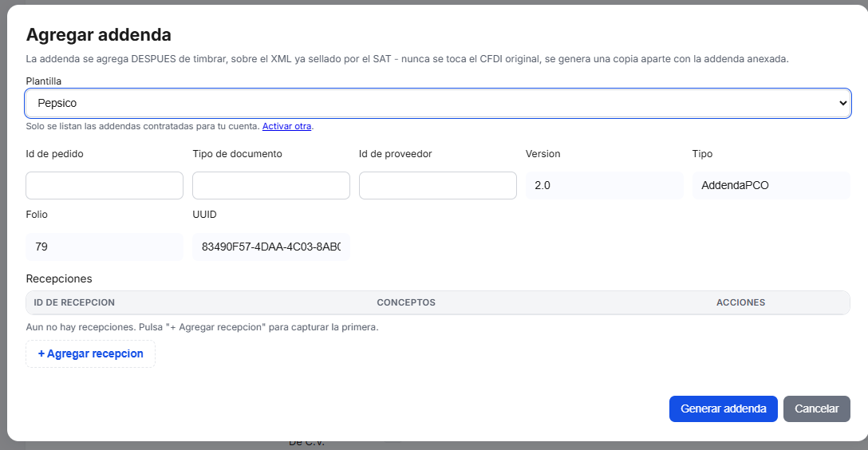Click the Id de pedido label
The image size is (868, 450).
[x=55, y=154]
